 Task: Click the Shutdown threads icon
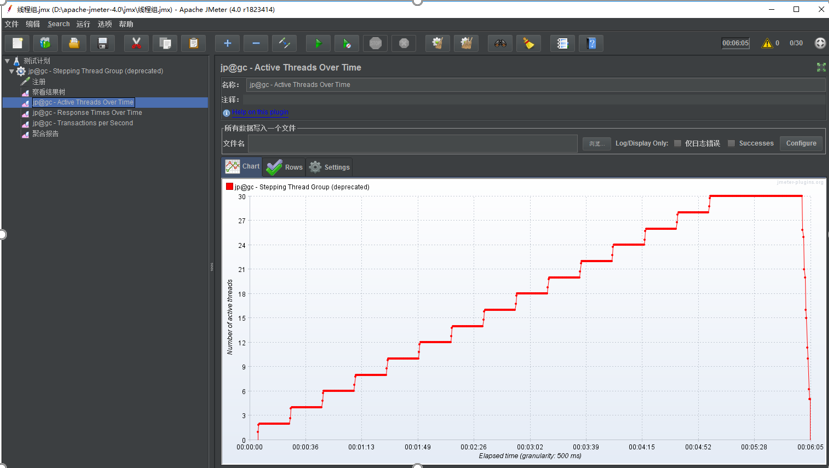(x=404, y=43)
